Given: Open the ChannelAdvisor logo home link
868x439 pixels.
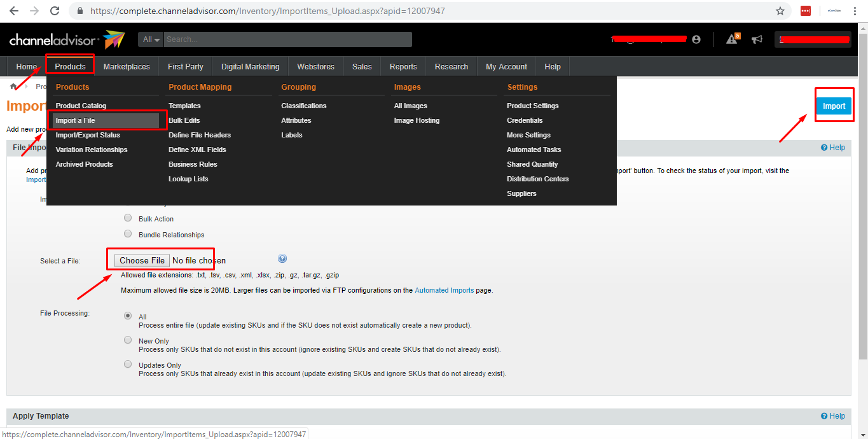Looking at the screenshot, I should [67, 39].
